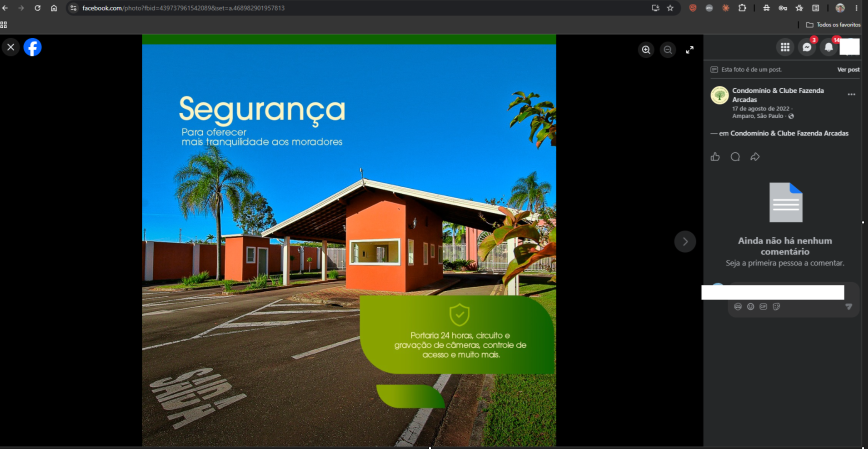
Task: Reload the current page
Action: coord(37,8)
